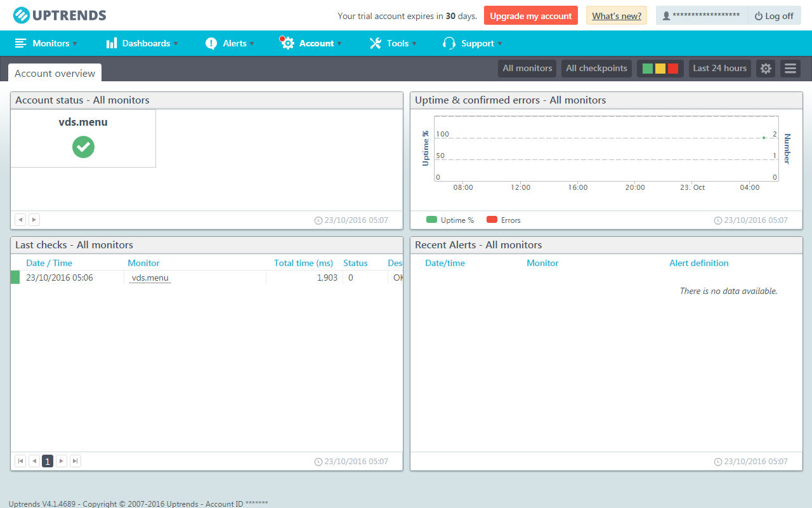Viewport: 812px width, 508px height.
Task: Open the Account menu
Action: click(x=311, y=43)
